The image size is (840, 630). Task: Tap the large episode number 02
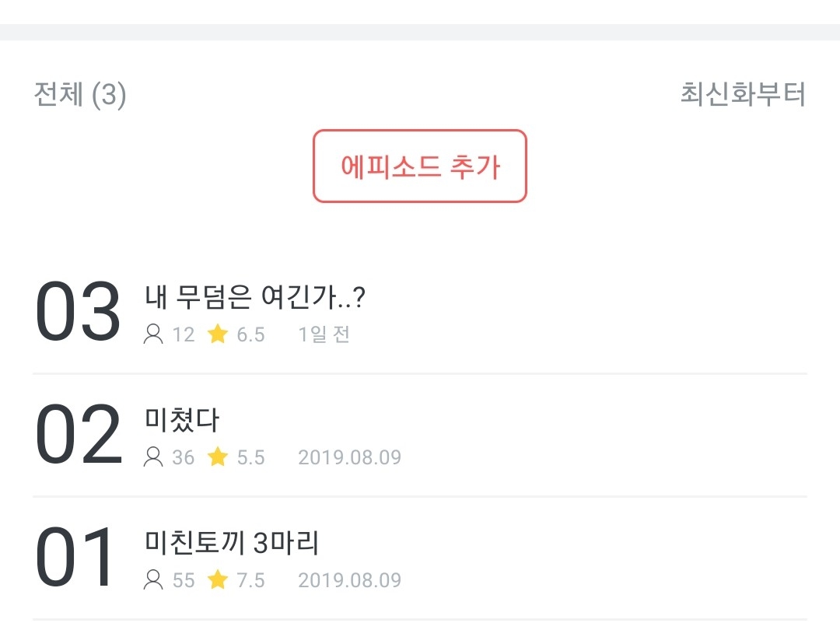[x=78, y=436]
